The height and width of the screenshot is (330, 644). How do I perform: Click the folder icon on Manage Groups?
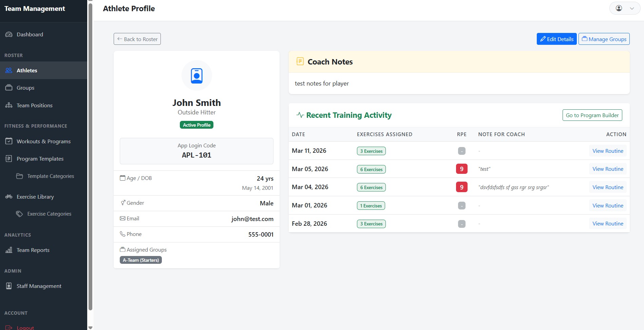(x=585, y=39)
